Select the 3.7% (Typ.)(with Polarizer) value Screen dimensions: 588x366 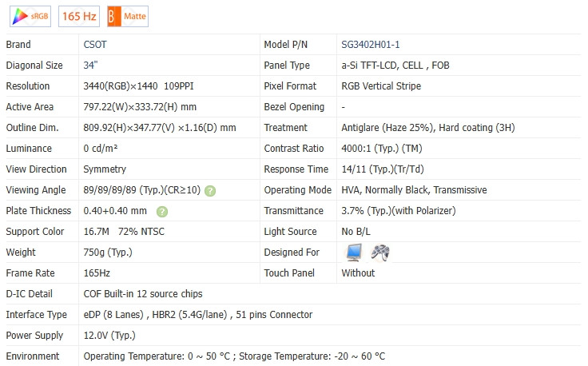[x=399, y=211]
